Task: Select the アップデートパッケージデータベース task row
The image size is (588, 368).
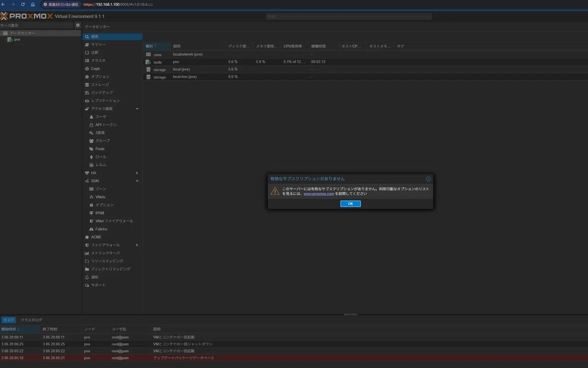Action: click(x=294, y=358)
